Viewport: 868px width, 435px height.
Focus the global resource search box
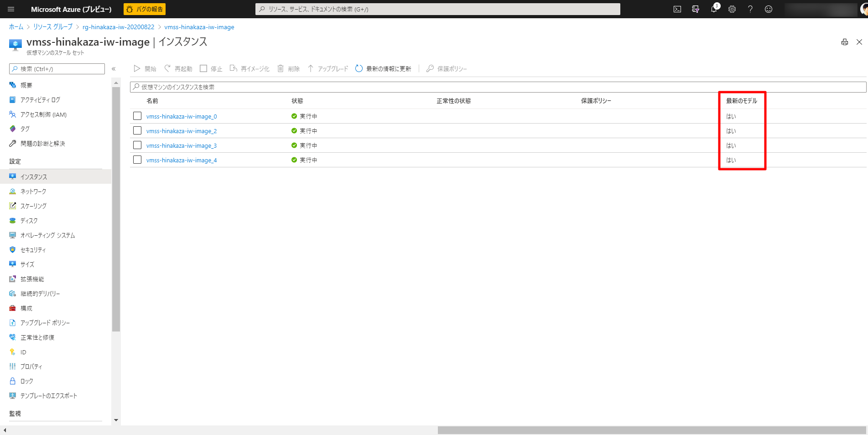coord(438,9)
